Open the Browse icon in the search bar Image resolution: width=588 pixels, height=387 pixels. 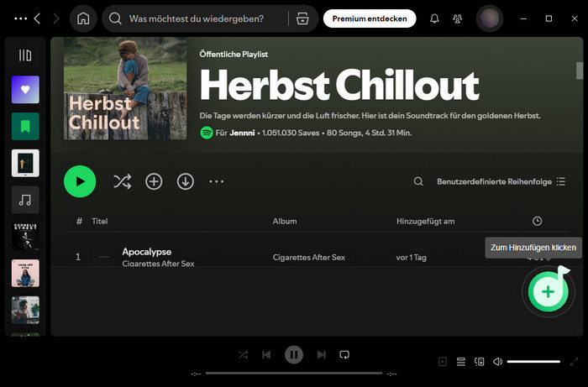point(302,18)
